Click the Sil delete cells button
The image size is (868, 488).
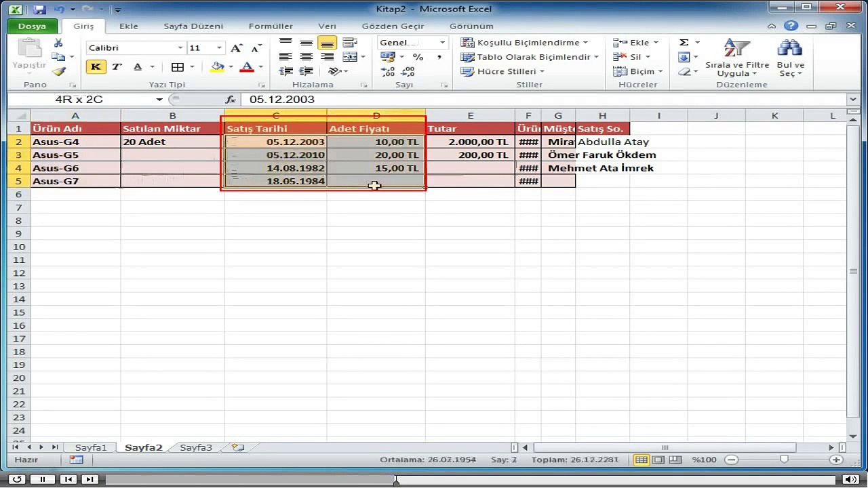coord(631,57)
